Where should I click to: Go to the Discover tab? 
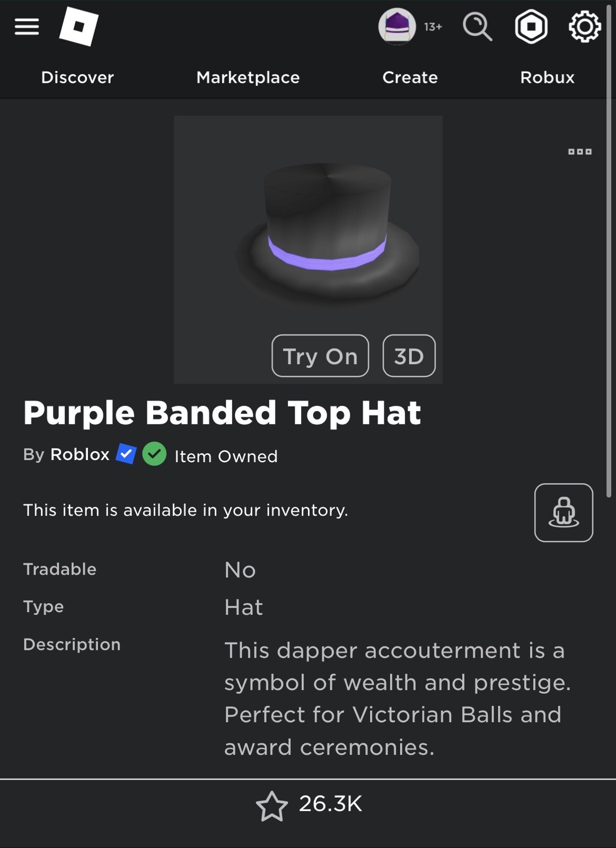(x=77, y=77)
